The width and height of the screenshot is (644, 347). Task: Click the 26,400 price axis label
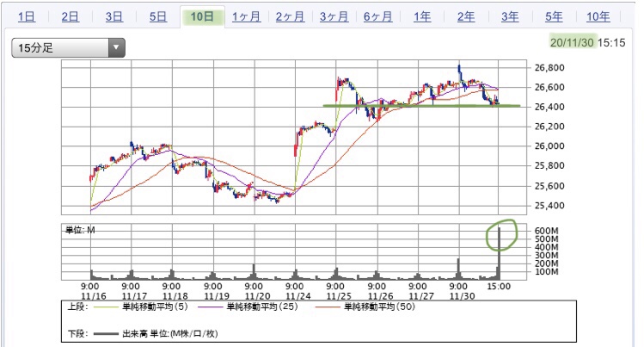pyautogui.click(x=549, y=107)
